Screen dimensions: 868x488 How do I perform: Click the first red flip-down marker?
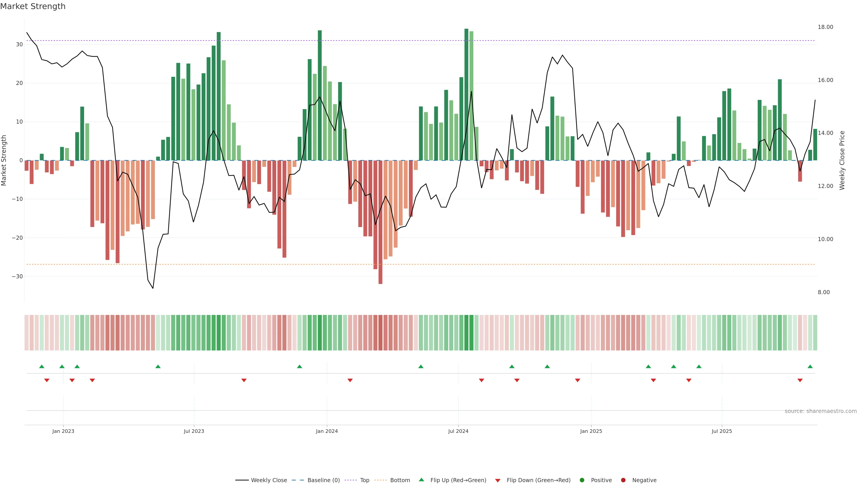(x=47, y=380)
